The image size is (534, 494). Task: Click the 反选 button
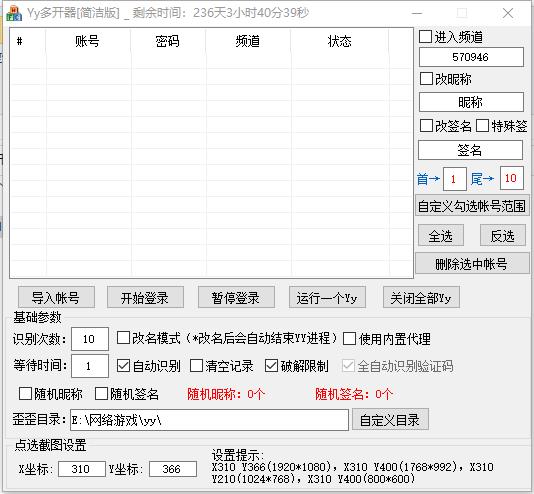(503, 235)
